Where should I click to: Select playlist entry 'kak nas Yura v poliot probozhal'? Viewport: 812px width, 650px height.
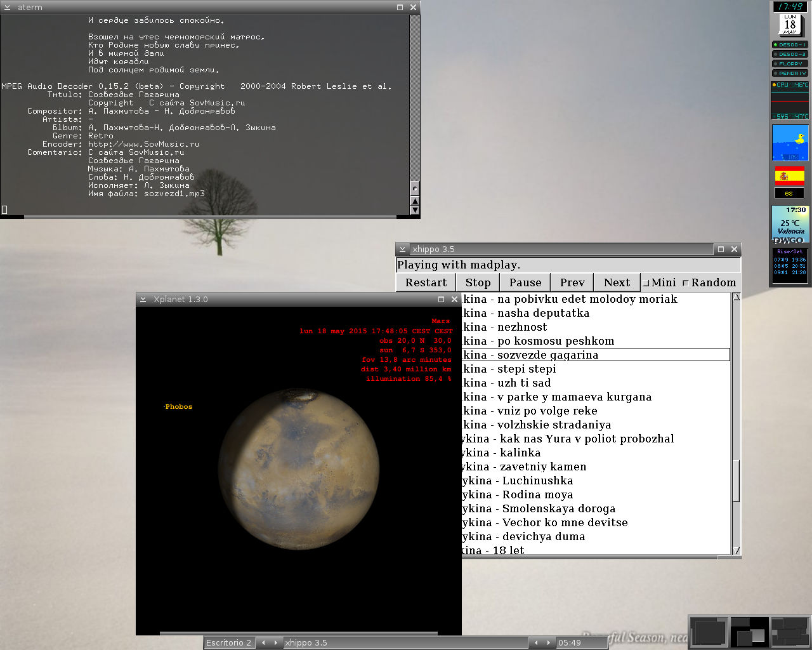596,439
